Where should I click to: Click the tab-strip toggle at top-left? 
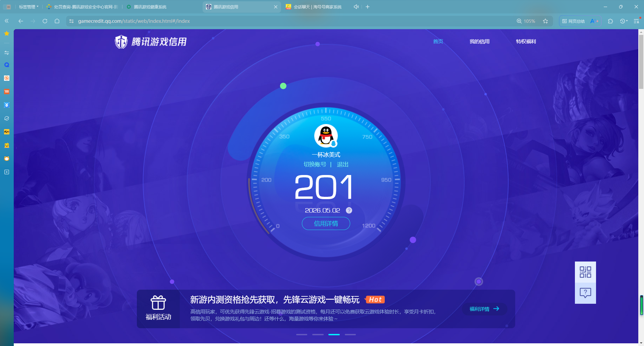point(7,7)
